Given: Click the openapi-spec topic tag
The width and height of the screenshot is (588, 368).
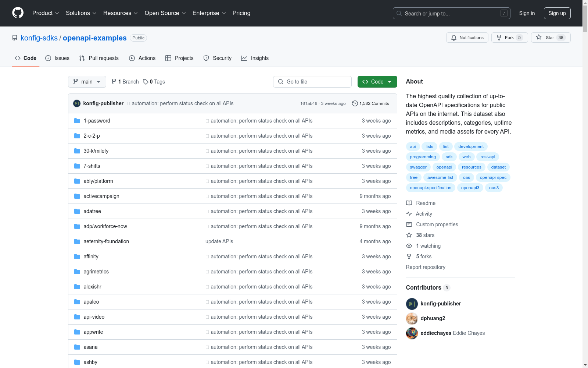Looking at the screenshot, I should (493, 177).
